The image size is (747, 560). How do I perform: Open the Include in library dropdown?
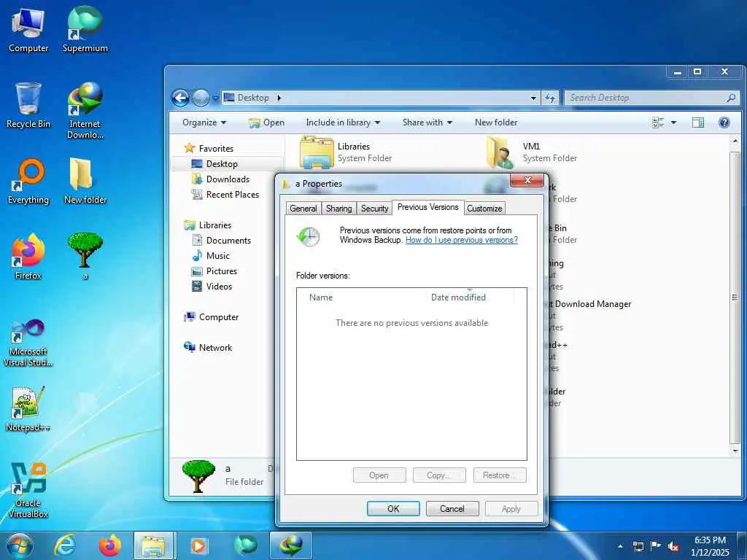343,122
